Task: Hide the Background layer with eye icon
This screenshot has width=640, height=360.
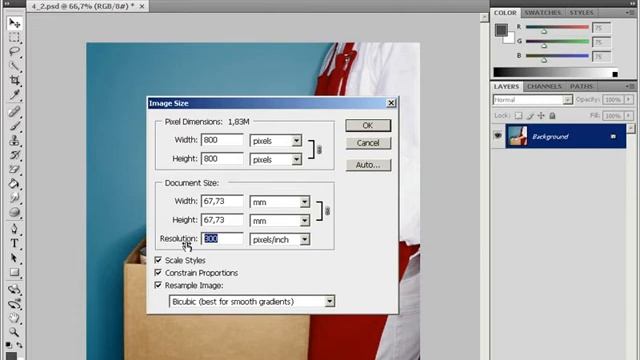Action: click(x=498, y=136)
